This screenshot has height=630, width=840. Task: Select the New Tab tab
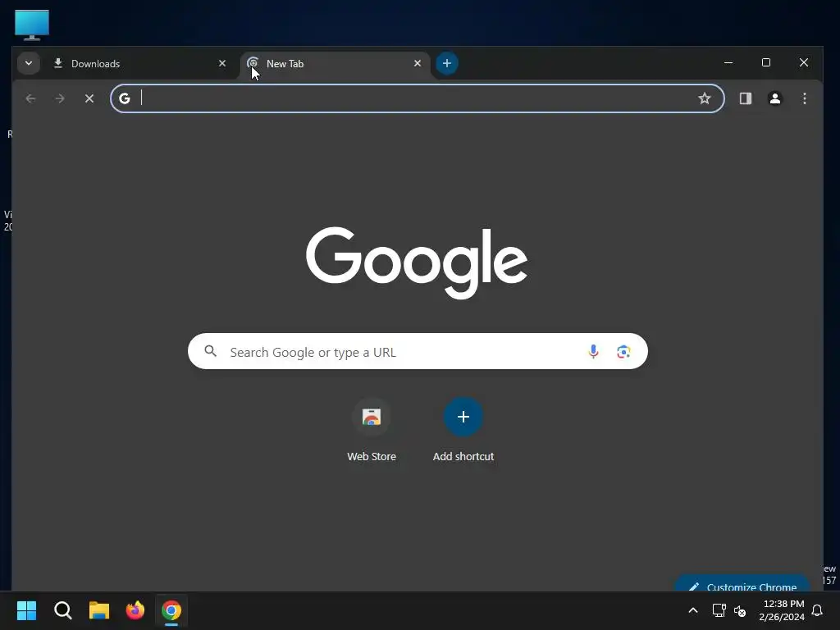[x=335, y=64]
